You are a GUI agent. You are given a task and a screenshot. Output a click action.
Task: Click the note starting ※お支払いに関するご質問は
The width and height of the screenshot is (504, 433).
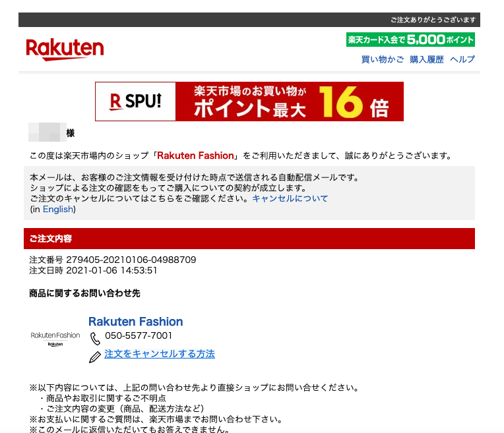156,420
